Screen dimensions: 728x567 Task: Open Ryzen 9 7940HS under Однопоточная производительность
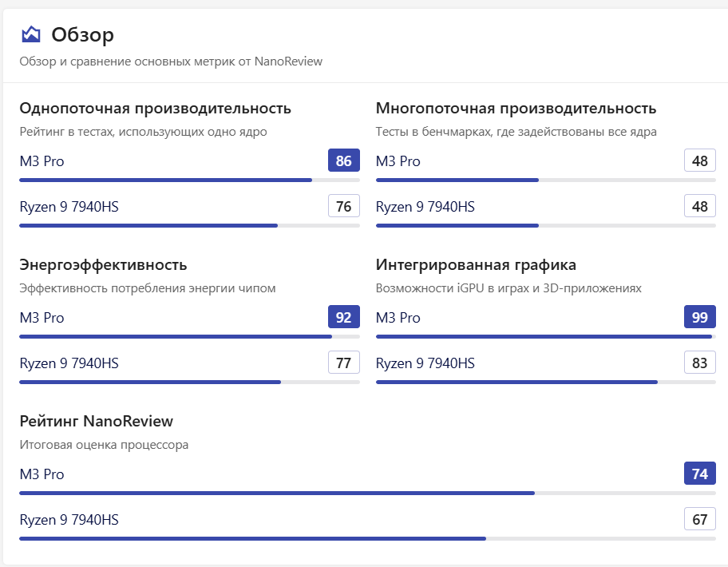pyautogui.click(x=69, y=207)
